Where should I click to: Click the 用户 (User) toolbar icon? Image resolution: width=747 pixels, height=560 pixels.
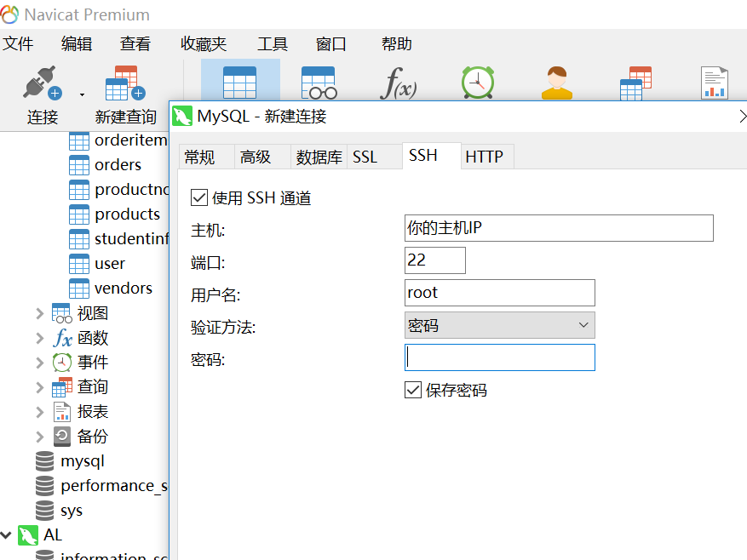pos(556,83)
